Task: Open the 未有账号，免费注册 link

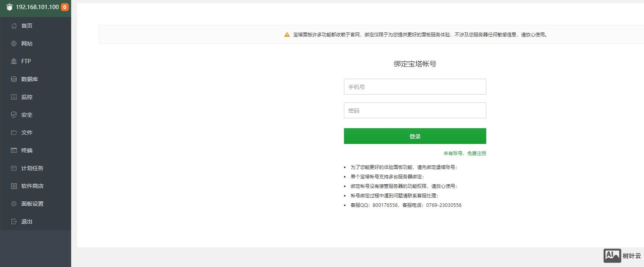Action: (x=465, y=153)
